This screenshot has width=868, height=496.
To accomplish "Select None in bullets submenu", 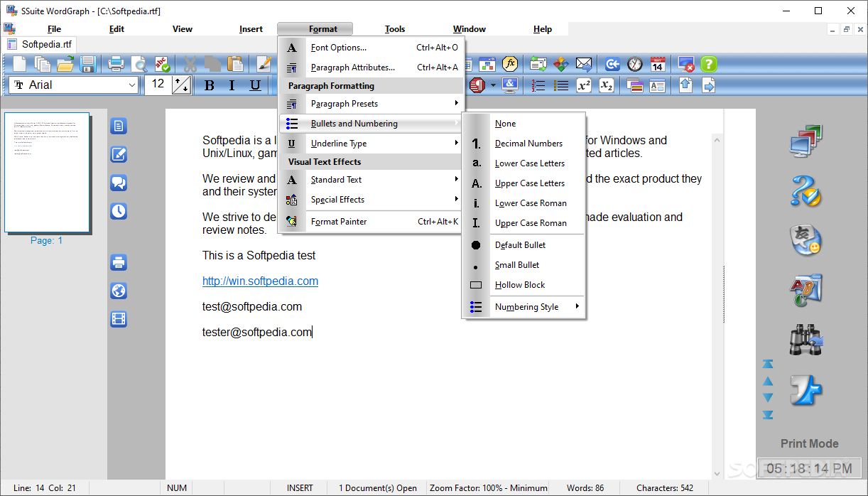I will pyautogui.click(x=524, y=124).
